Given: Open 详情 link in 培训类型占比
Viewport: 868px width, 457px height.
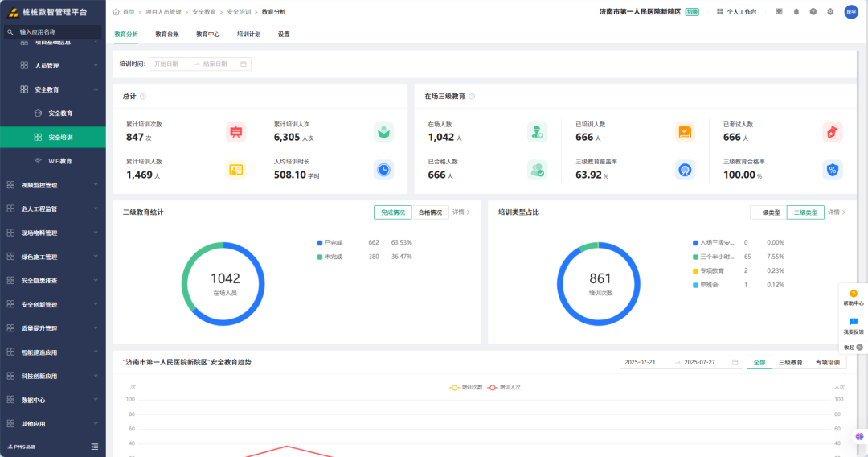Looking at the screenshot, I should (x=837, y=212).
